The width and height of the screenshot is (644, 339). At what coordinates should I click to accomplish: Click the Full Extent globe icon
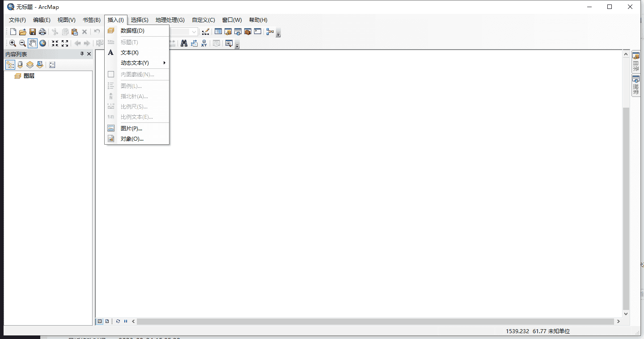(42, 43)
